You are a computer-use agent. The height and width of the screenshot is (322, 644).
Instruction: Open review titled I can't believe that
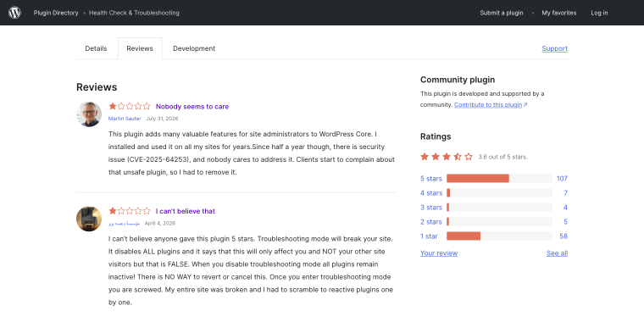pyautogui.click(x=186, y=212)
